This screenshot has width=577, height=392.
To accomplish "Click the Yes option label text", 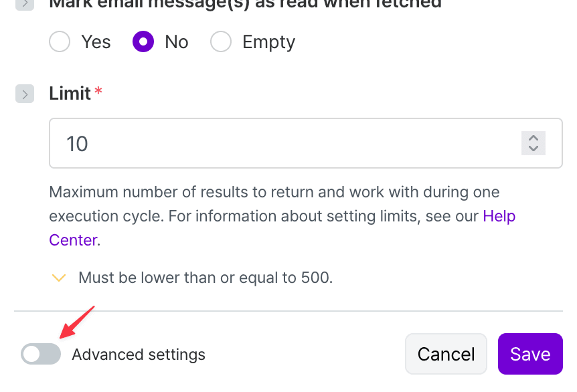I will (96, 42).
